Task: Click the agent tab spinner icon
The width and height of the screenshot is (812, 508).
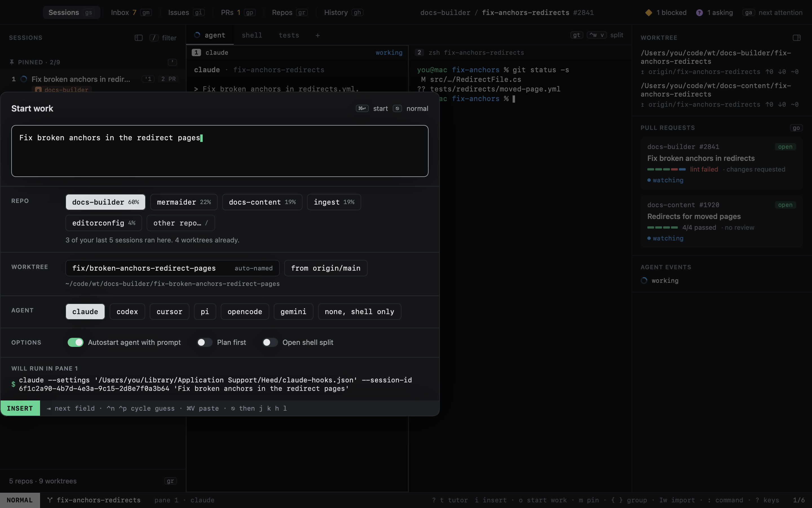Action: (x=197, y=35)
